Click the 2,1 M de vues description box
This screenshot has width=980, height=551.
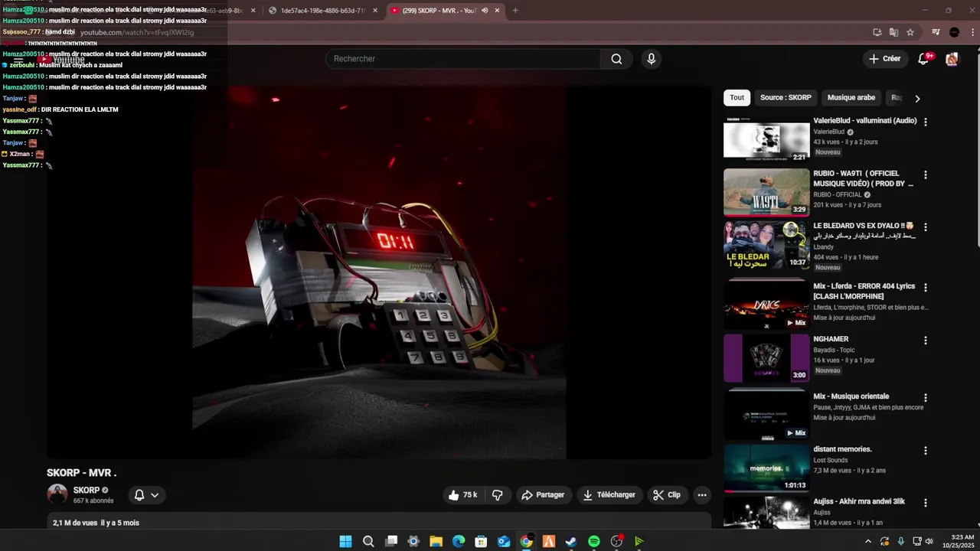(x=379, y=522)
